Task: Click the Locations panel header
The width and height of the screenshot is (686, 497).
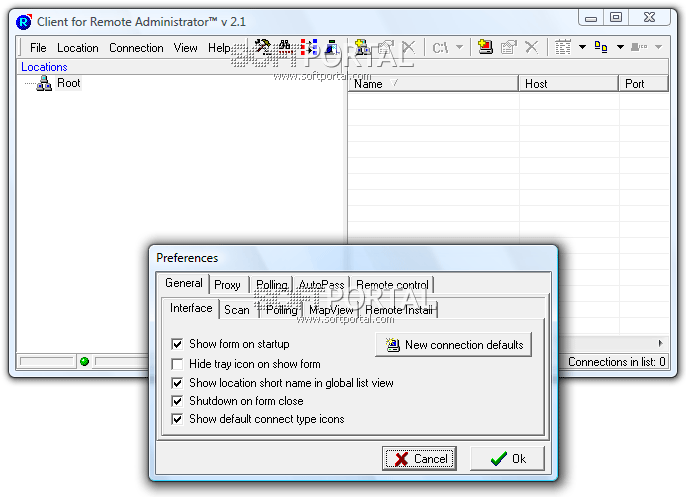Action: [44, 67]
